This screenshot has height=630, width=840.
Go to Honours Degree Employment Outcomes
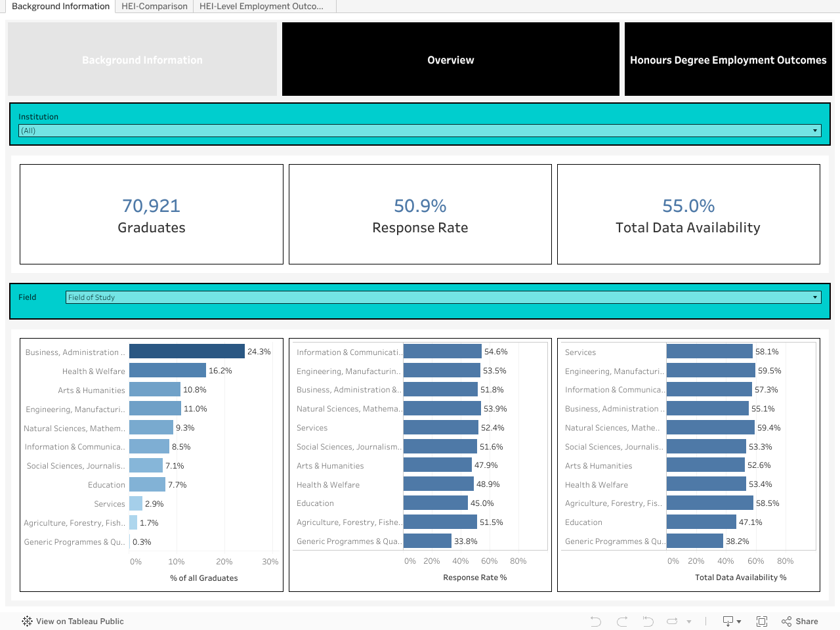click(728, 60)
